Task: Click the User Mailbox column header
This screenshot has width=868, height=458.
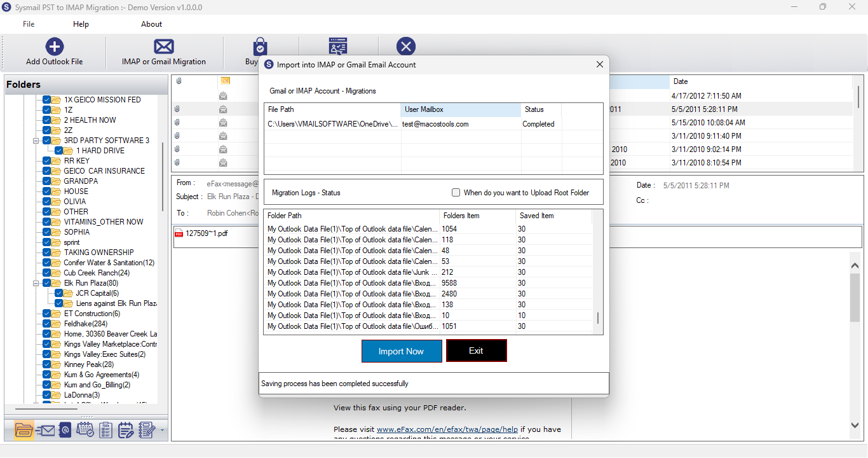Action: [x=461, y=109]
